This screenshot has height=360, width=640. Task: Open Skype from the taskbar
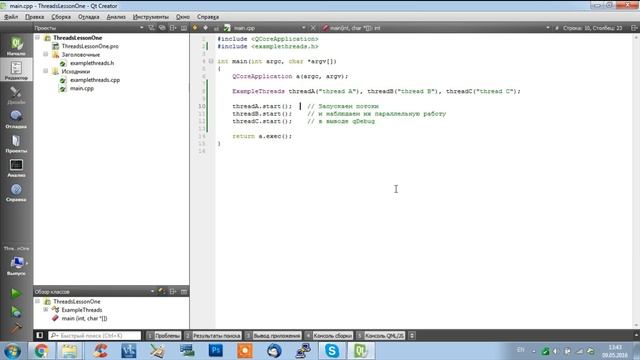pyautogui.click(x=332, y=351)
